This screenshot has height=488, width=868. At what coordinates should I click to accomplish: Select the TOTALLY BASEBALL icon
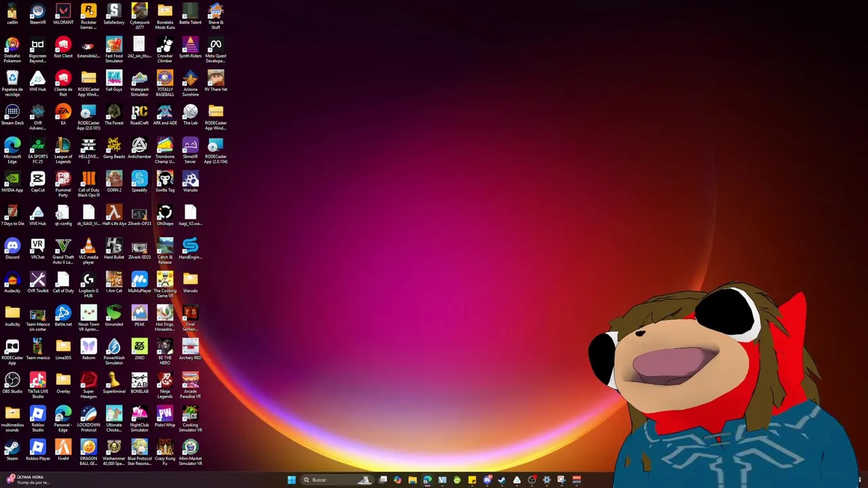coord(165,83)
